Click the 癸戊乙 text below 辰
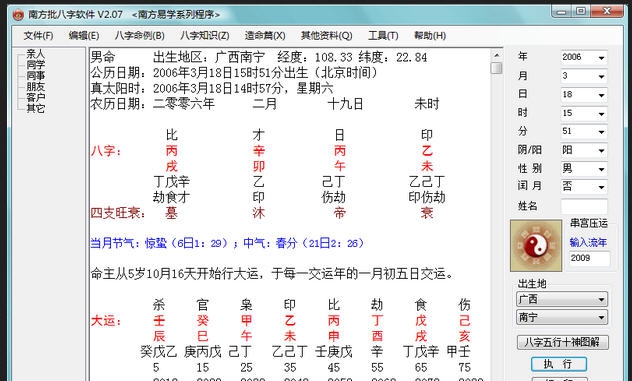Viewport: 632px width, 381px height. coord(159,352)
